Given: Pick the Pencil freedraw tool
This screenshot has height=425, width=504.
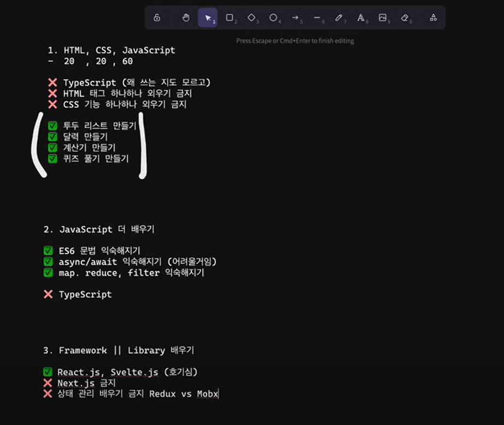Looking at the screenshot, I should point(339,17).
